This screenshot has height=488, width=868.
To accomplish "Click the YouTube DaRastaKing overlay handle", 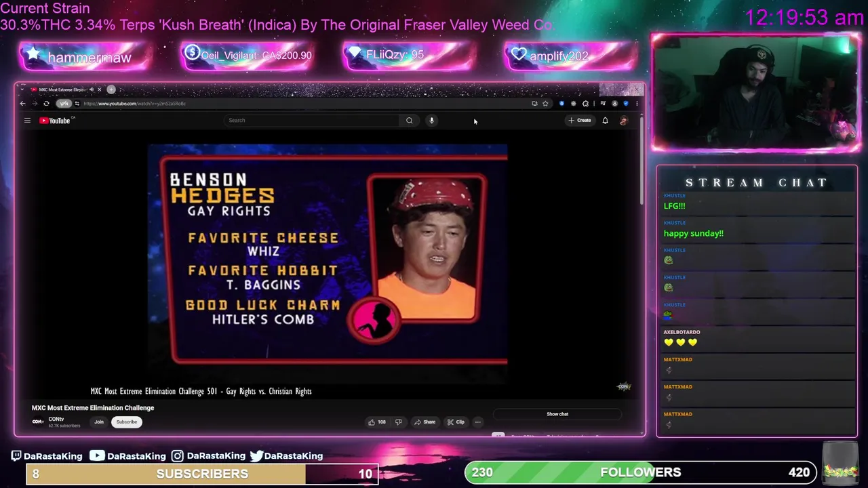I will pyautogui.click(x=128, y=456).
